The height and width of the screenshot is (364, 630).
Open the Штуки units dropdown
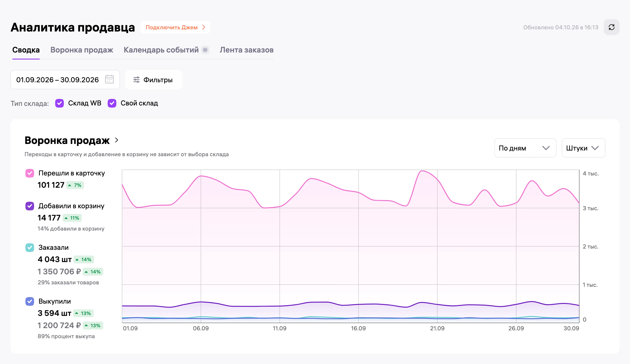(x=583, y=148)
